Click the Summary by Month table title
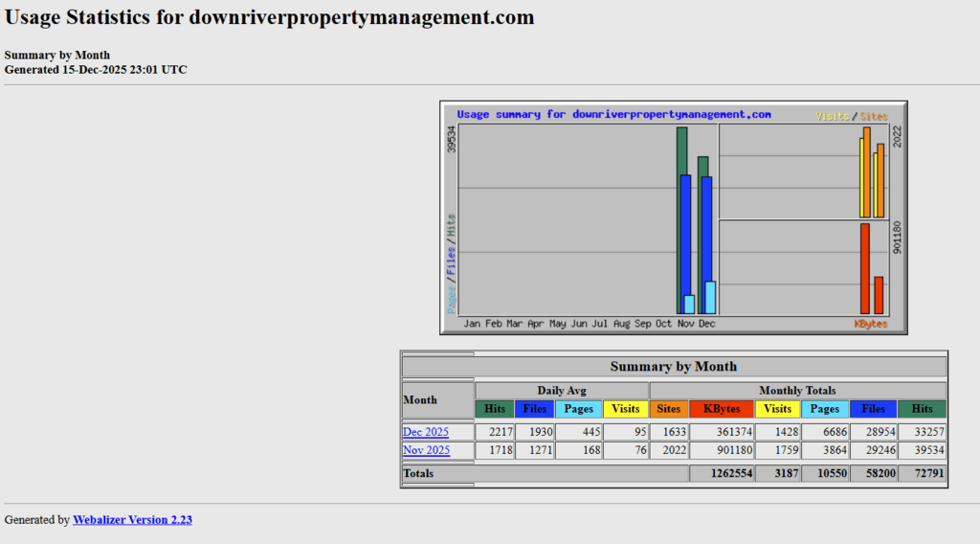 (674, 367)
